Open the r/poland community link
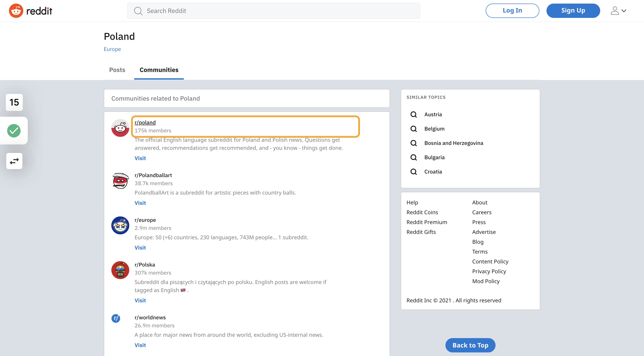 pyautogui.click(x=145, y=123)
